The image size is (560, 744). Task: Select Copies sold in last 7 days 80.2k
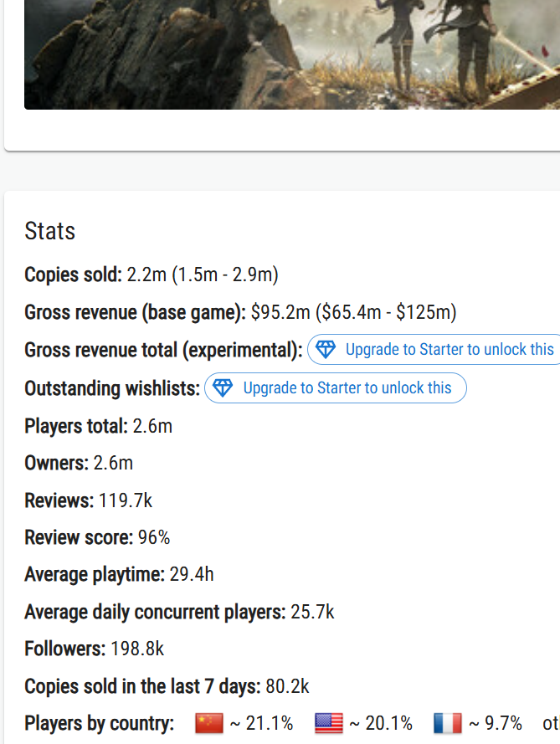pos(288,686)
